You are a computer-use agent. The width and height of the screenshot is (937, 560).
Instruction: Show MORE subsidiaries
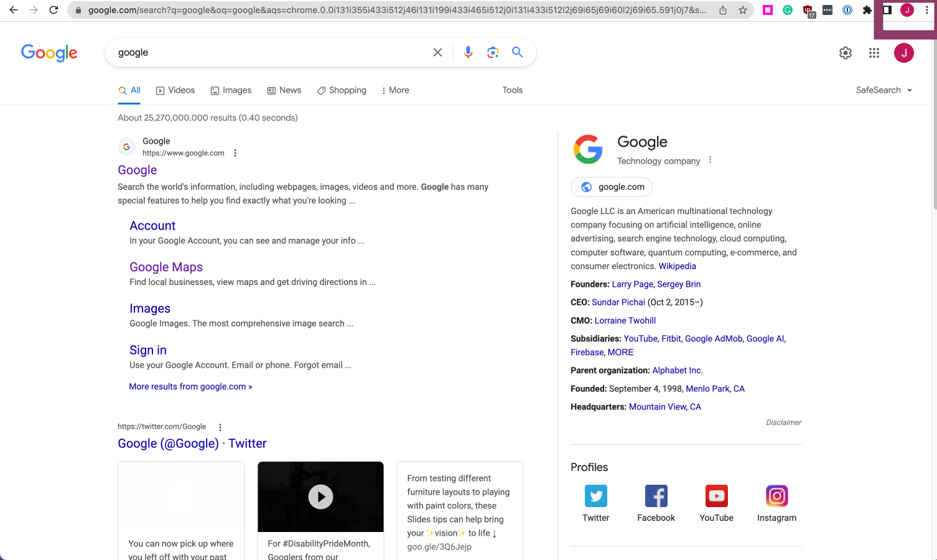pyautogui.click(x=620, y=352)
